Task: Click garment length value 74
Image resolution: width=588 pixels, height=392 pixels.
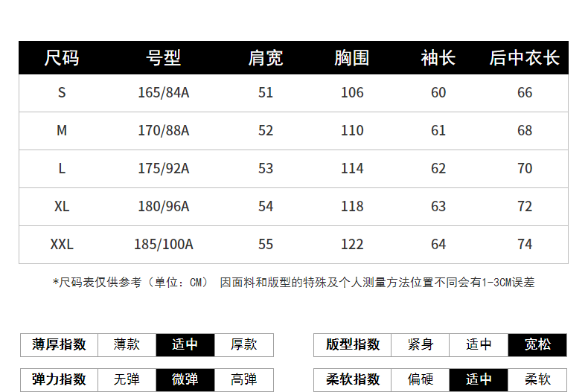Action: pos(525,244)
